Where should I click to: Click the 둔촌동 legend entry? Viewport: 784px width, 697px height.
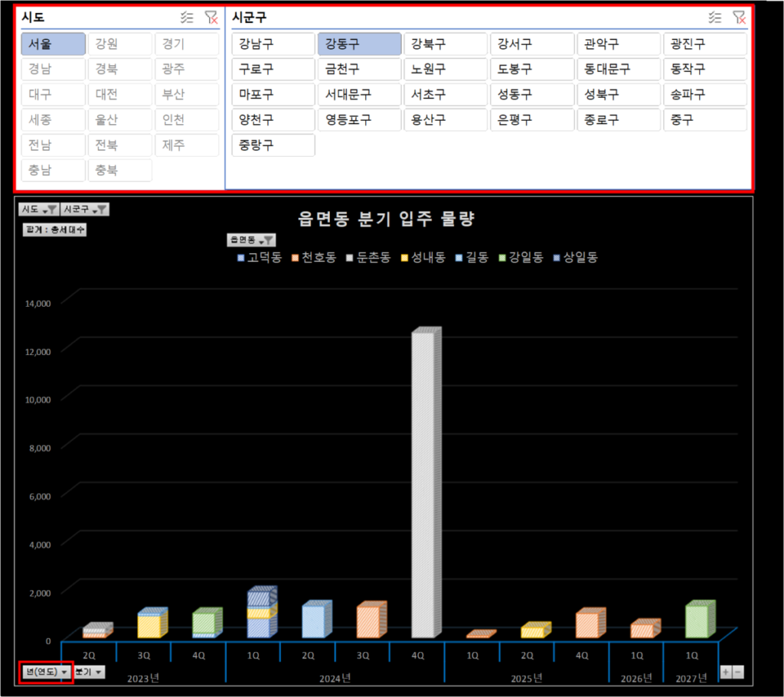pyautogui.click(x=370, y=258)
